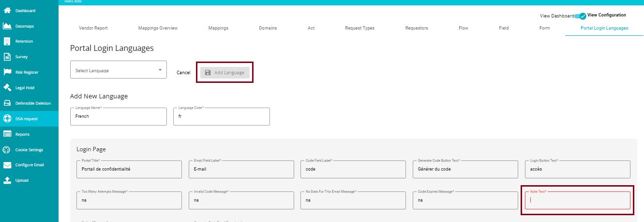Click the Retention building icon
The image size is (644, 222).
[x=7, y=41]
